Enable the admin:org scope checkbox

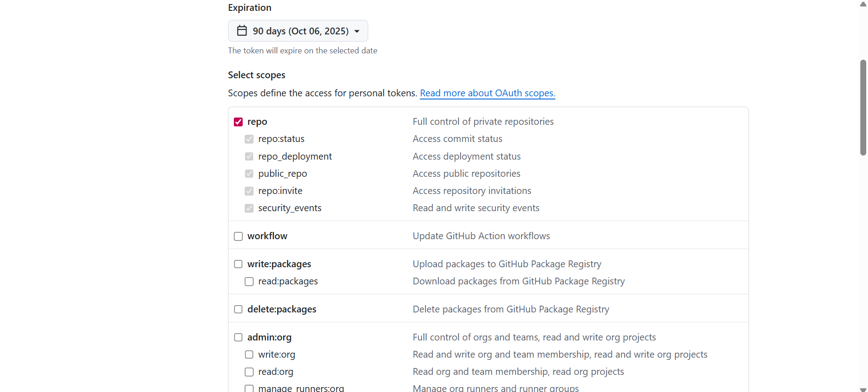(238, 337)
